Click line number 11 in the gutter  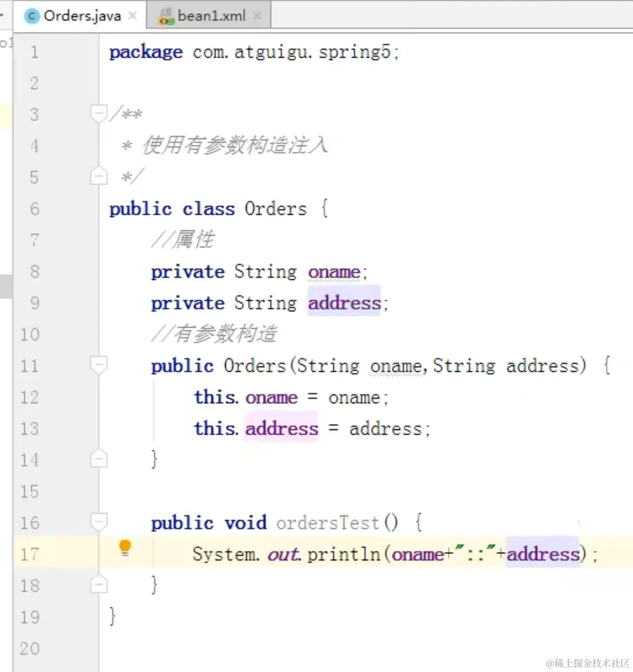(x=30, y=366)
